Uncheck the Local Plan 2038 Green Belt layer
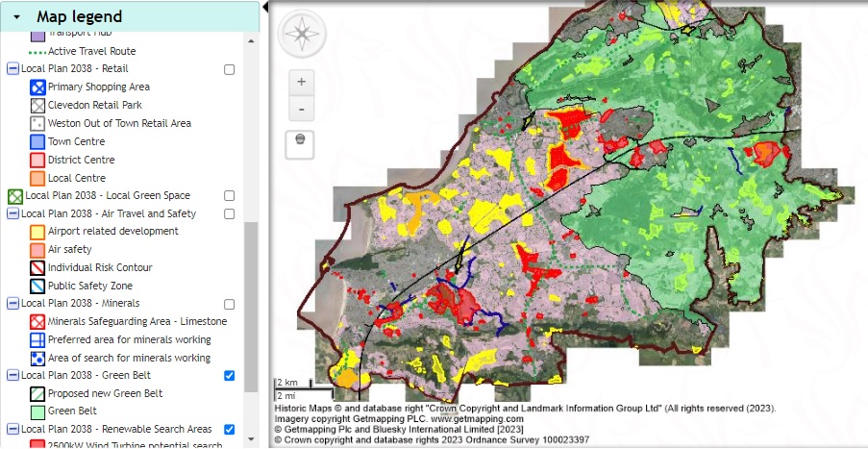This screenshot has height=449, width=868. [x=229, y=375]
